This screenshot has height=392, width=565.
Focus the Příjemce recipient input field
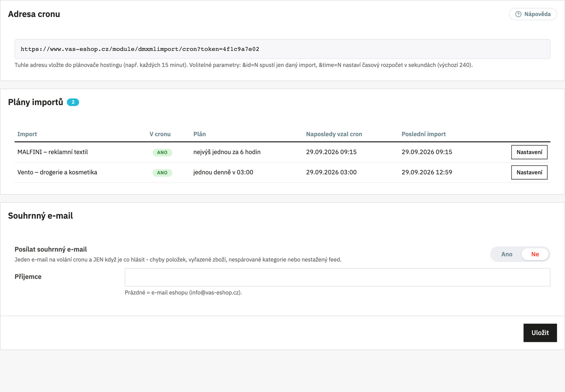pos(337,277)
